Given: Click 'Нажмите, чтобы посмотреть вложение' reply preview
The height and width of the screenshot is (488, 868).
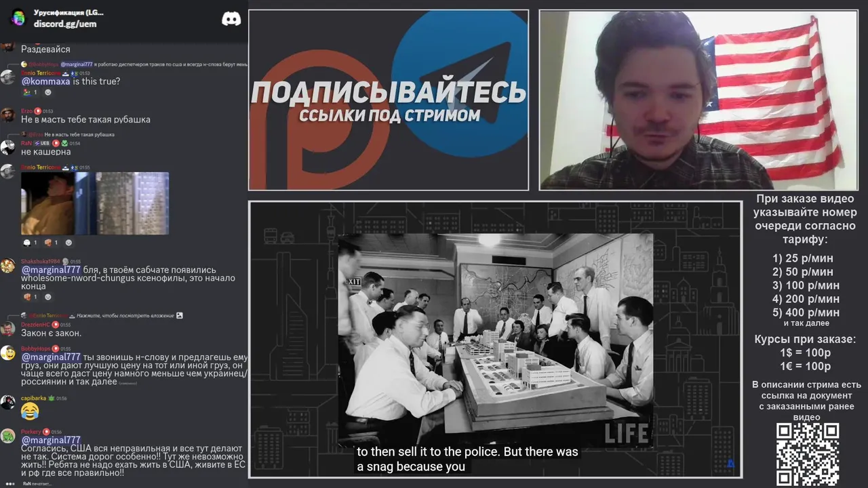Looking at the screenshot, I should click(x=125, y=315).
